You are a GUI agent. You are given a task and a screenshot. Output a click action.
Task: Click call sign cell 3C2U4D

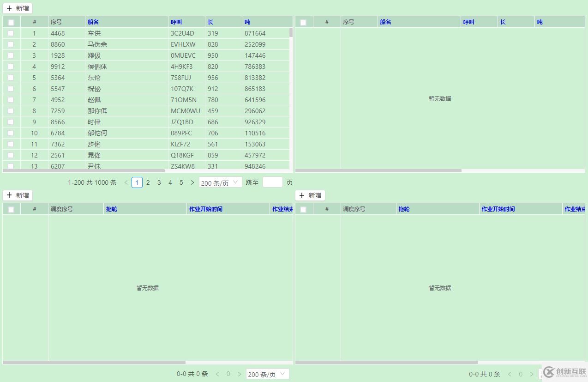[x=182, y=33]
